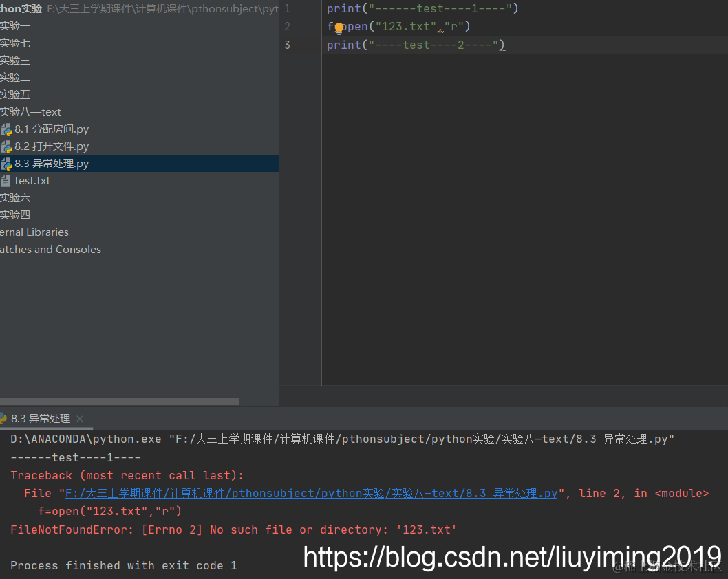Close the 8.3 异常处理 run tab
The image size is (728, 579).
pos(80,419)
